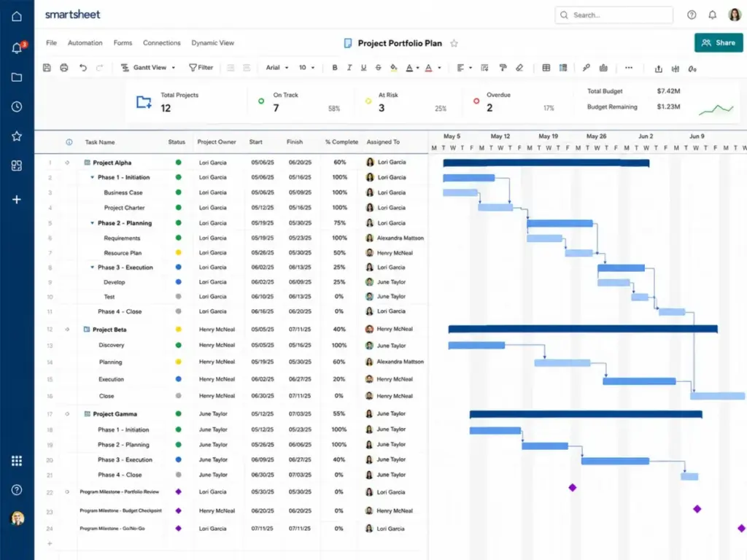Click the Status column header
Screen dimensions: 747x560
(177, 142)
